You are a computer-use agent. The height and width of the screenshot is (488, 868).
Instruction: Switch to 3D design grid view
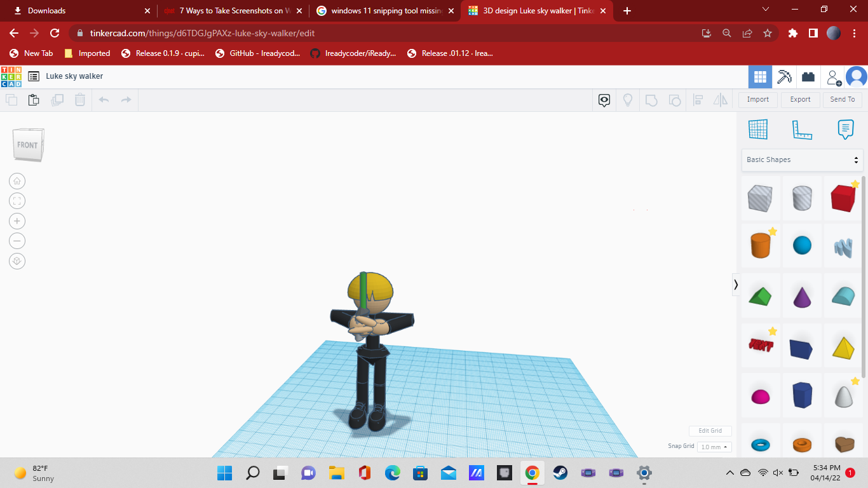(760, 77)
